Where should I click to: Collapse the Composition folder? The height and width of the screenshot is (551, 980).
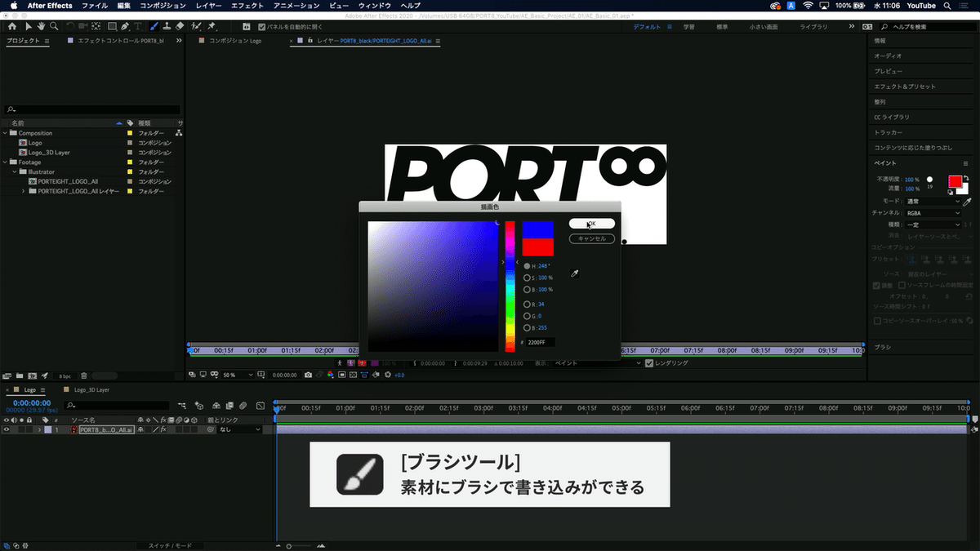(x=4, y=133)
